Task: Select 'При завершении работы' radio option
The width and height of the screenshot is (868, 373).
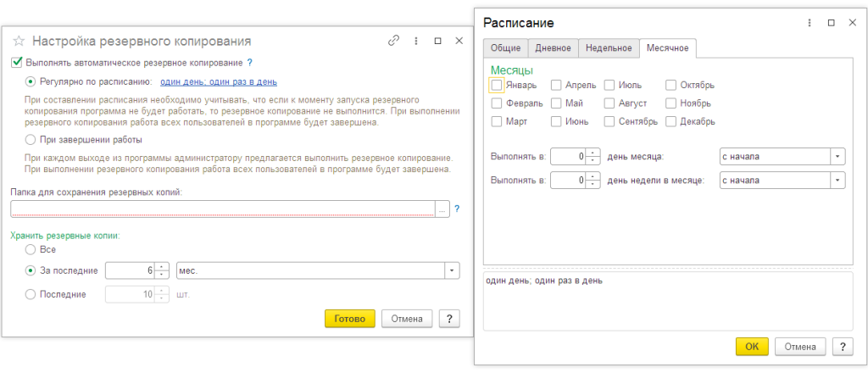Action: [31, 140]
